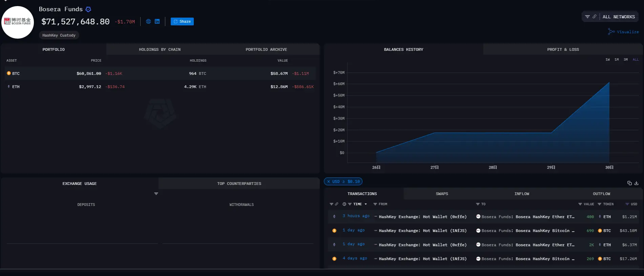Open the exchange usage filter icon
The image size is (644, 276).
tap(156, 194)
